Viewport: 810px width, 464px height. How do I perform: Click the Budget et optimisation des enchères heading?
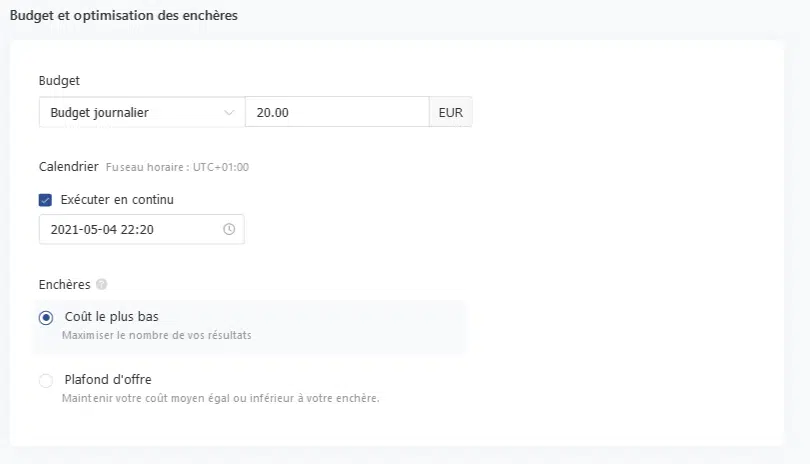(124, 15)
